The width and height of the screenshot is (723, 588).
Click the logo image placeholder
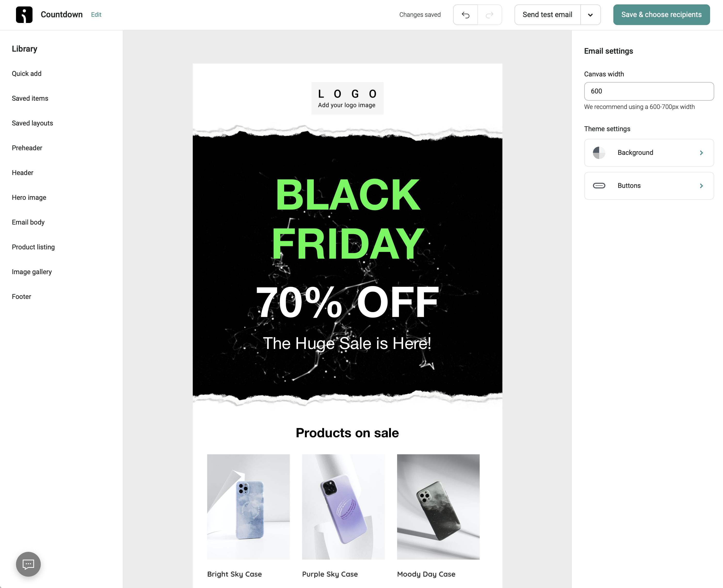pyautogui.click(x=347, y=98)
